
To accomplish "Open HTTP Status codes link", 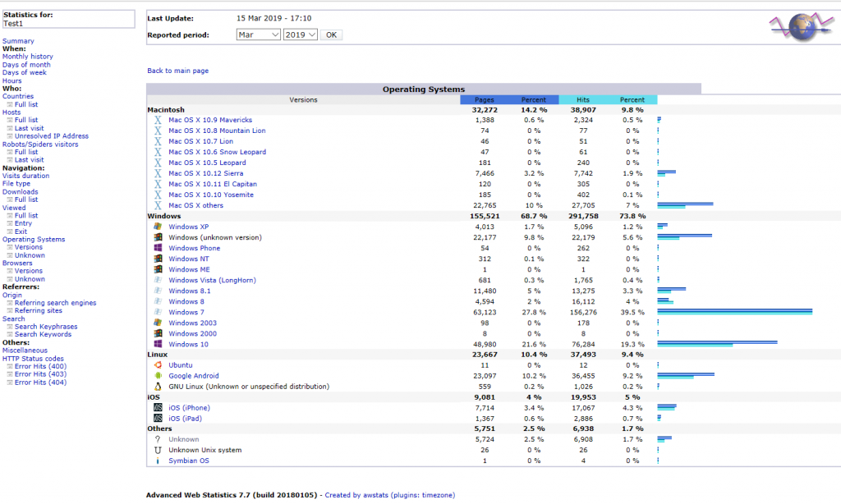I will pyautogui.click(x=33, y=359).
